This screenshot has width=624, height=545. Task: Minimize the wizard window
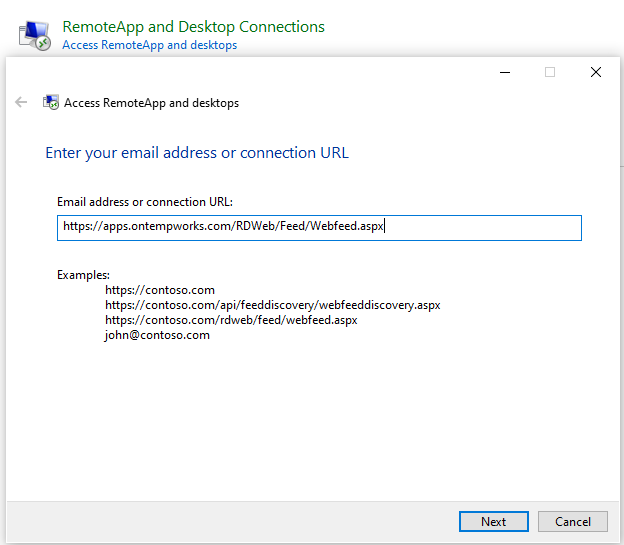click(x=505, y=72)
